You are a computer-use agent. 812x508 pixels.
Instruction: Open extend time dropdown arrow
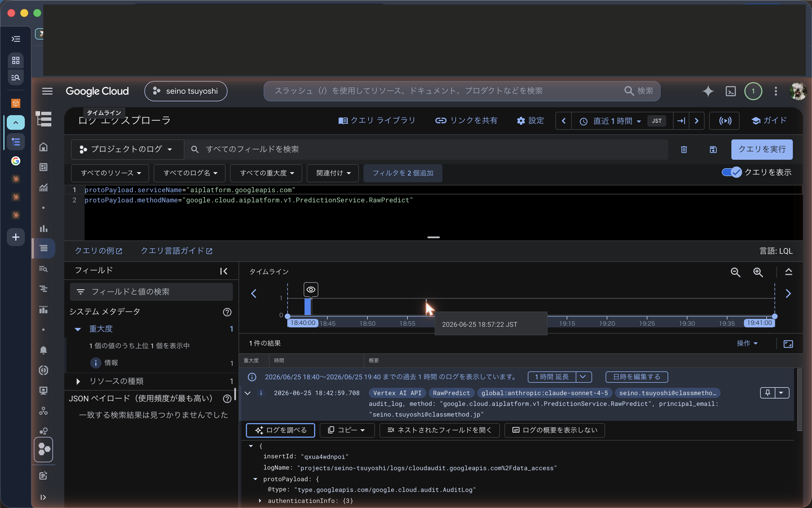(x=583, y=377)
